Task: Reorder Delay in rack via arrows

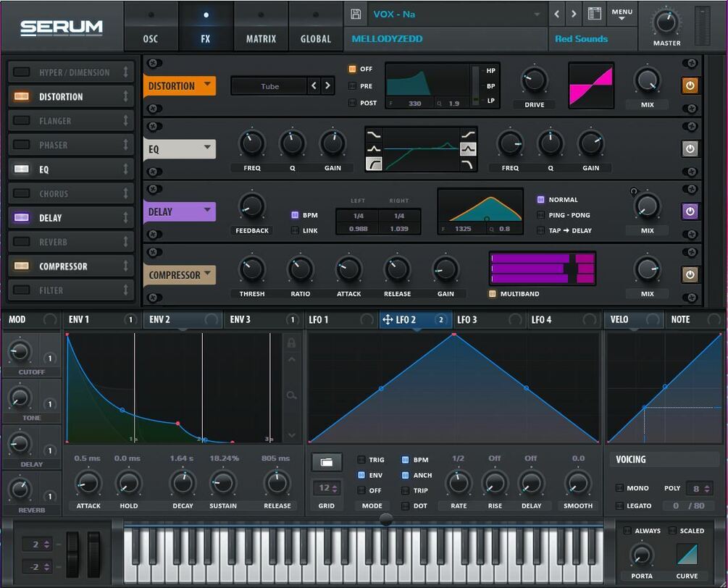Action: (125, 218)
